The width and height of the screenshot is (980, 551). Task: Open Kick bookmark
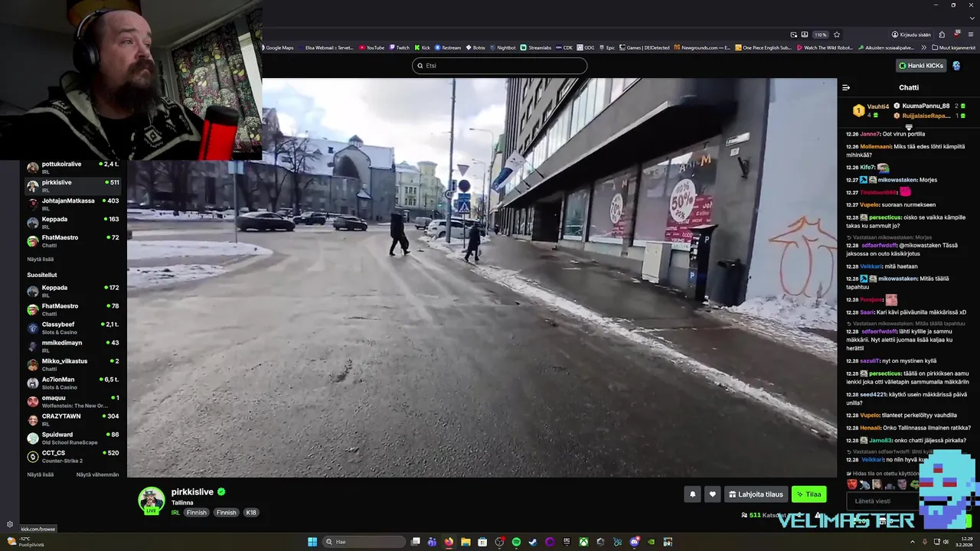[423, 47]
